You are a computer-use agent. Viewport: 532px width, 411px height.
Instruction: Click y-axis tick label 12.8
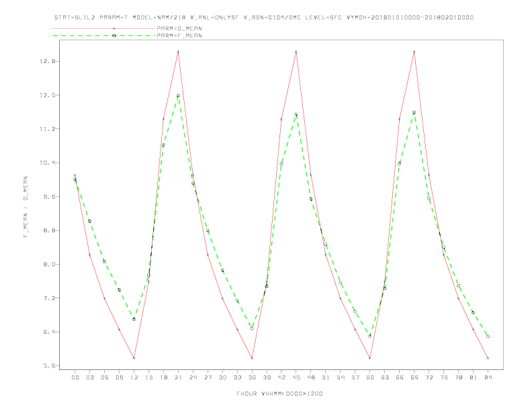pos(47,61)
